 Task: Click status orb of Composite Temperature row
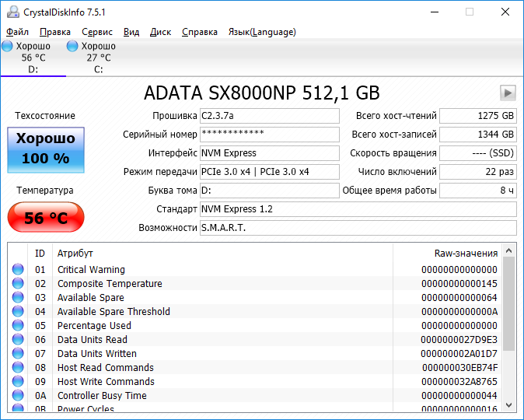point(18,284)
